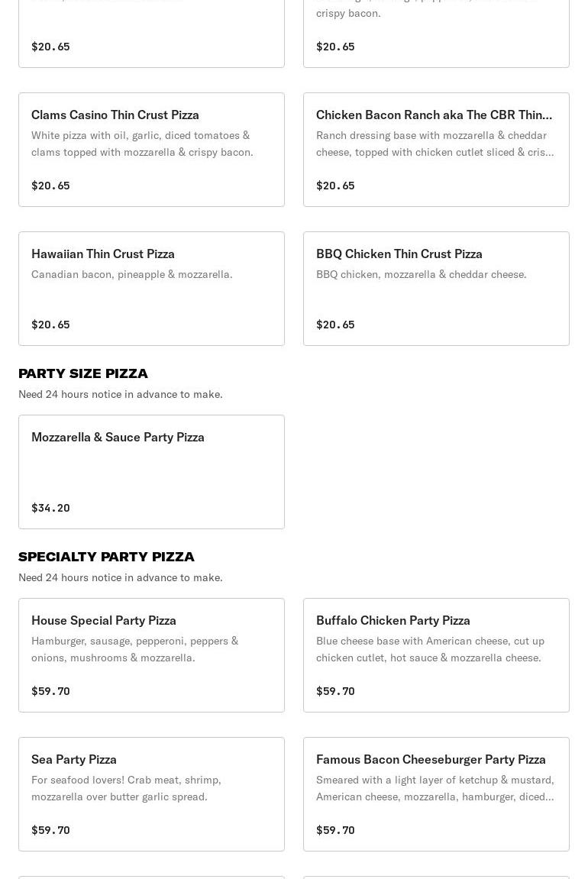The image size is (588, 879).
Task: Click the Clams Casino description text
Action: pos(142,144)
